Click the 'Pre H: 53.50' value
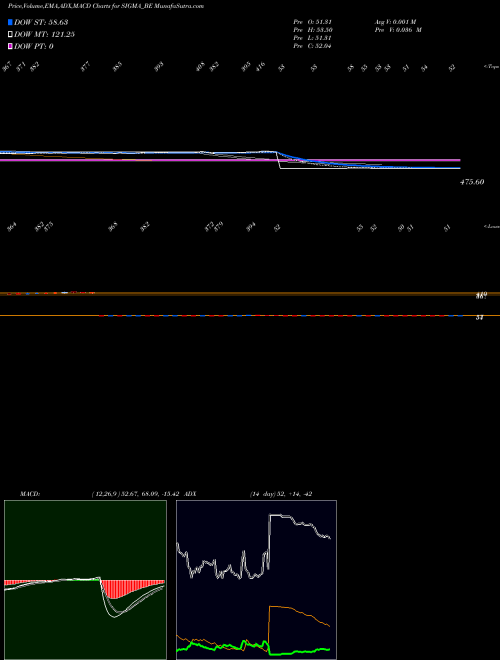 point(314,30)
